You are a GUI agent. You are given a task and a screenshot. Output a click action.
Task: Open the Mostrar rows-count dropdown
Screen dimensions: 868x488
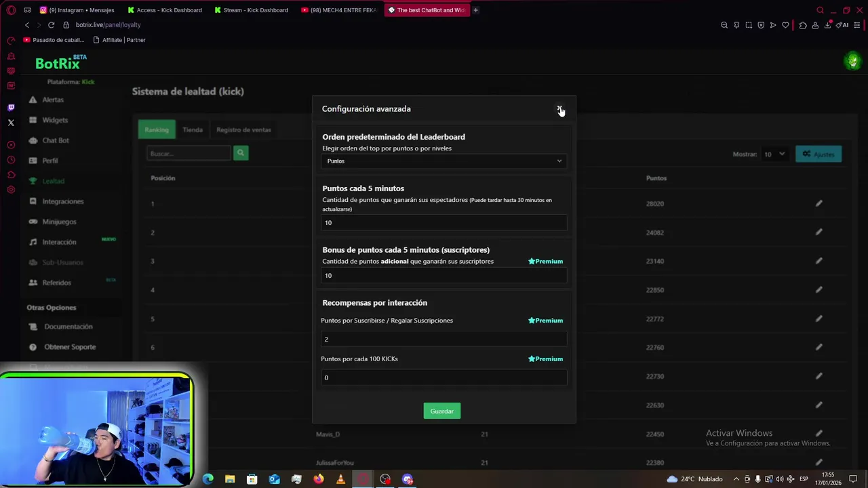774,154
